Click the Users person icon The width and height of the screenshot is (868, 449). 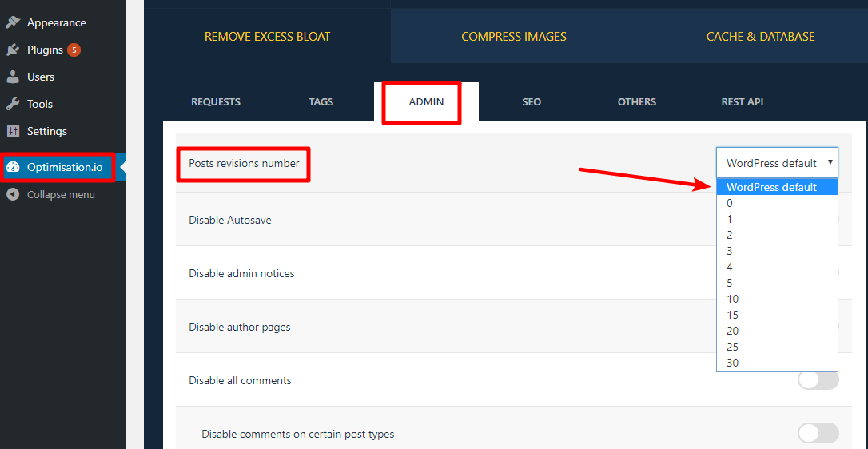point(13,77)
